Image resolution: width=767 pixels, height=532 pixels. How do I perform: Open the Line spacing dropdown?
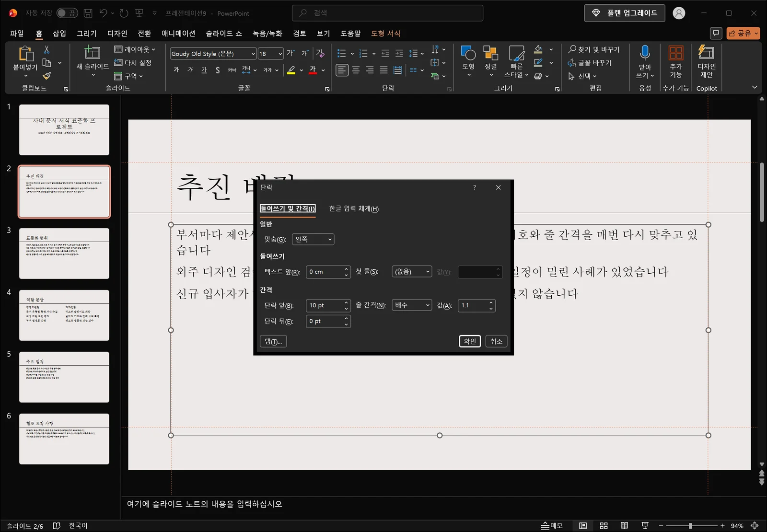(x=412, y=305)
